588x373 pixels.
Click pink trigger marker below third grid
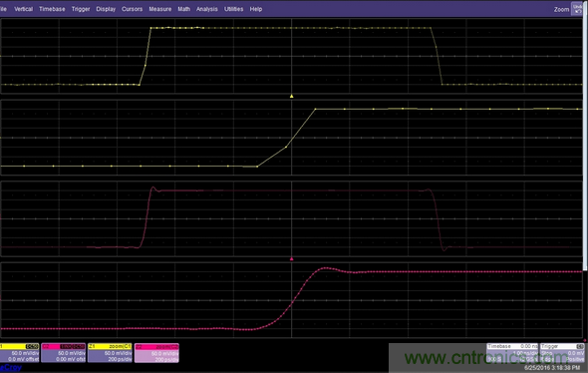pyautogui.click(x=291, y=259)
